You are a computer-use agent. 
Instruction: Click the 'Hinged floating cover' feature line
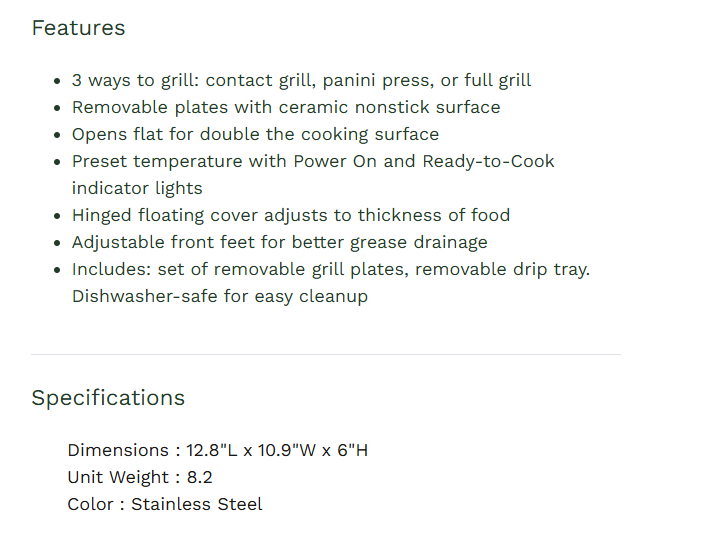(290, 215)
